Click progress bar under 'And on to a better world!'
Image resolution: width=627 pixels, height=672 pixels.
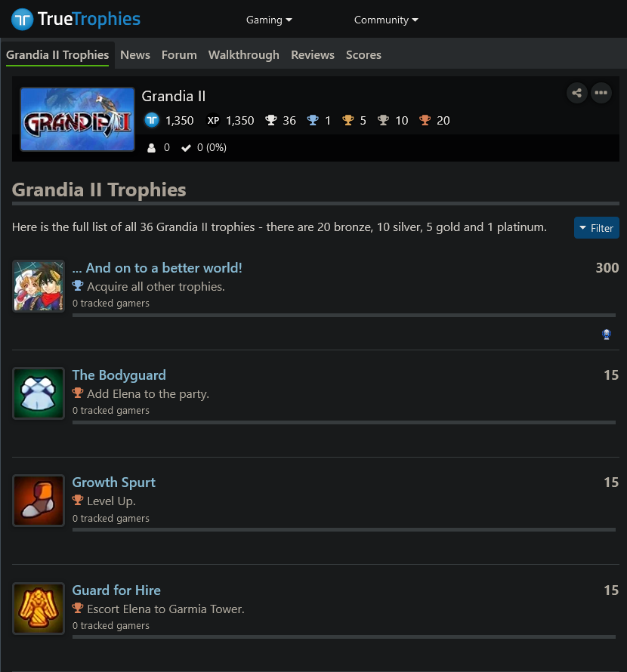pyautogui.click(x=344, y=316)
